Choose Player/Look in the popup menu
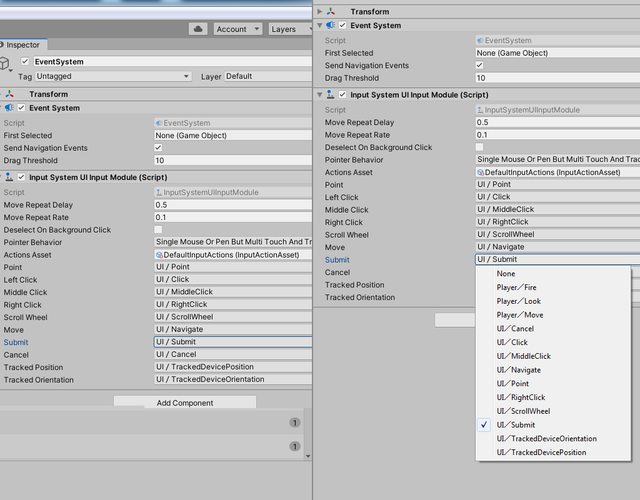The width and height of the screenshot is (640, 500). pyautogui.click(x=553, y=301)
